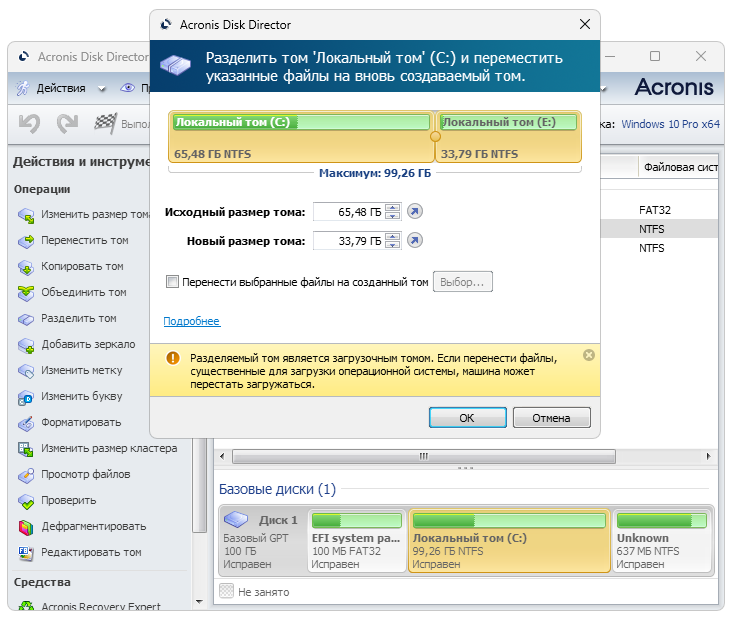This screenshot has width=729, height=617.
Task: Expand the Действия dropdown arrow
Action: pos(102,89)
